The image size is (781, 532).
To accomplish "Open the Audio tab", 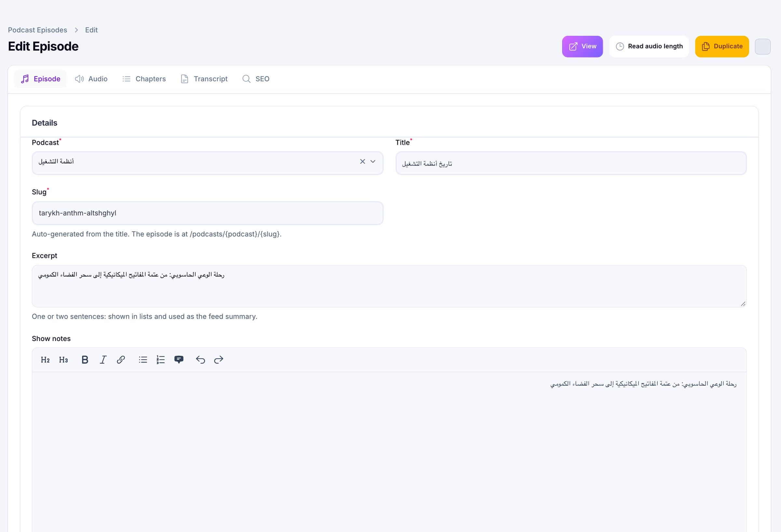I will pyautogui.click(x=91, y=79).
